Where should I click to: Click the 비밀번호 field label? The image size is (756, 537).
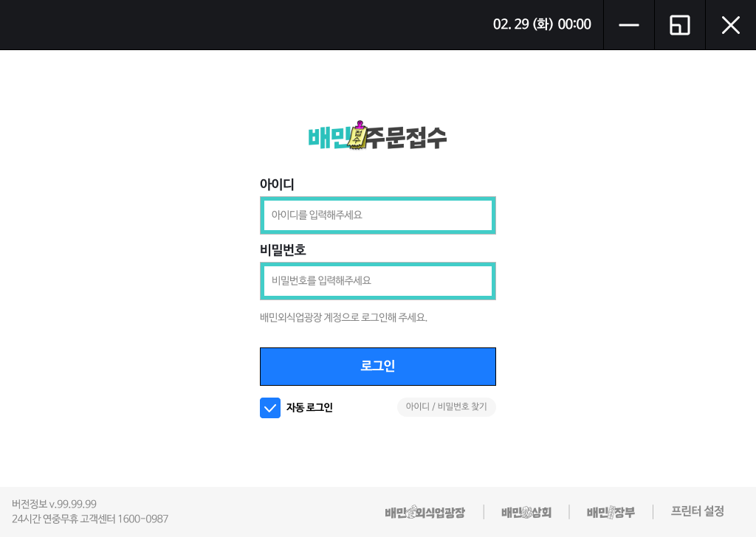click(283, 250)
